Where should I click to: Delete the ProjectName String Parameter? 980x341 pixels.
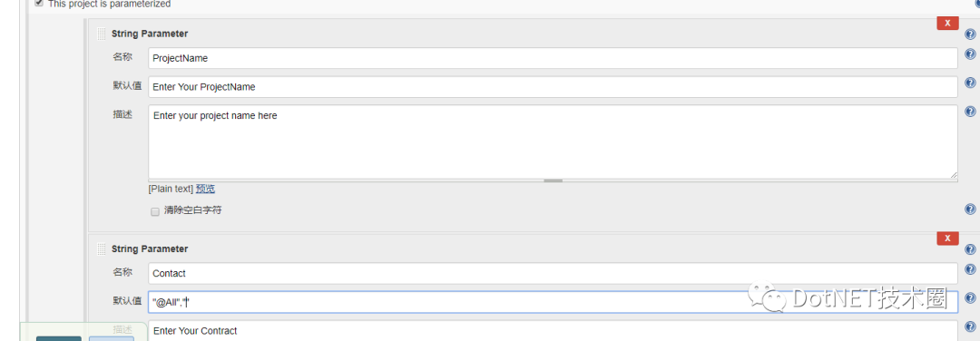click(947, 23)
